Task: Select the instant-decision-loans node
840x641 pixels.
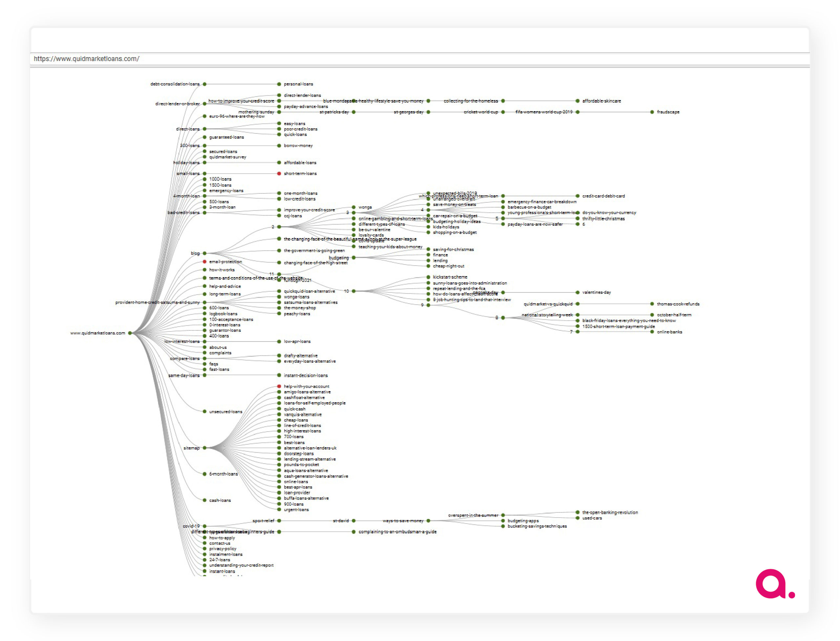Action: tap(279, 375)
